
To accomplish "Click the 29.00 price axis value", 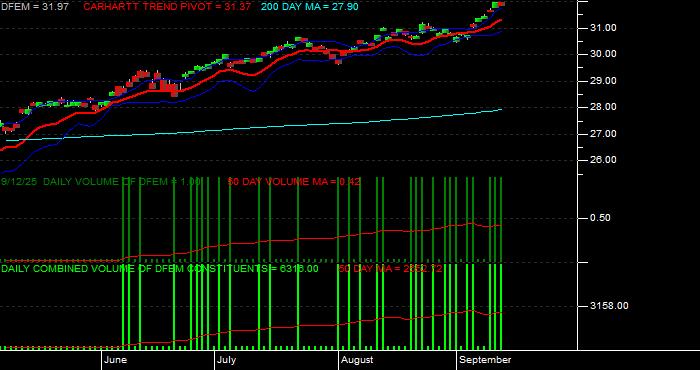I will coord(604,81).
